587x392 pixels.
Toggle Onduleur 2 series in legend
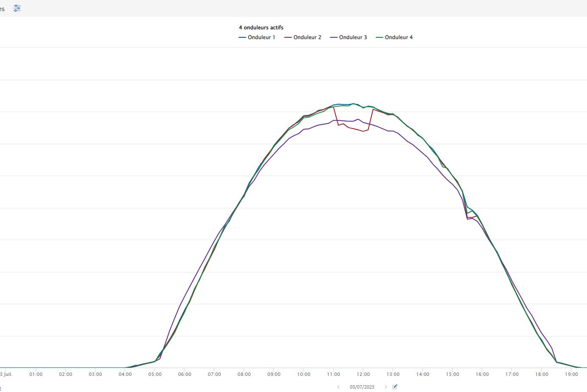[303, 37]
